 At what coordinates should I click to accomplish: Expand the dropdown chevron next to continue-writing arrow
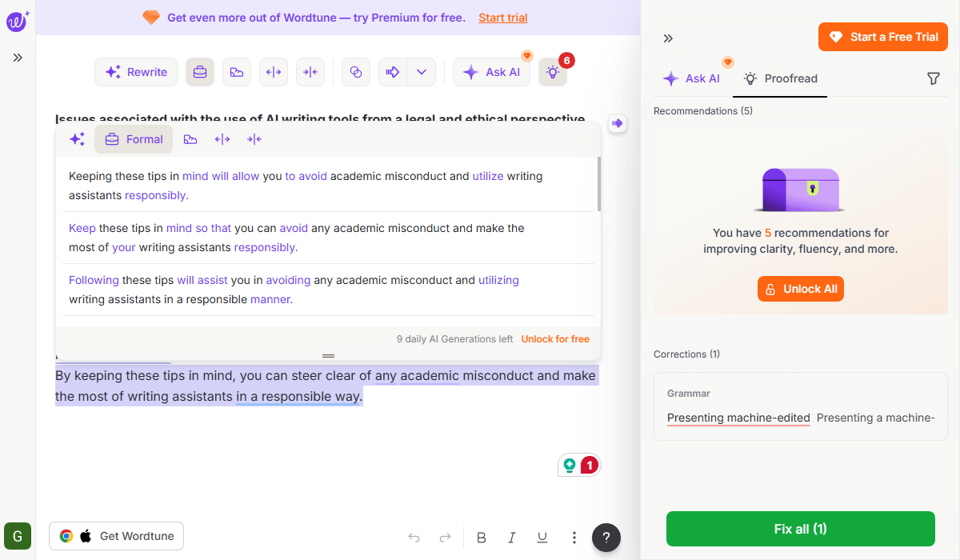(x=421, y=72)
